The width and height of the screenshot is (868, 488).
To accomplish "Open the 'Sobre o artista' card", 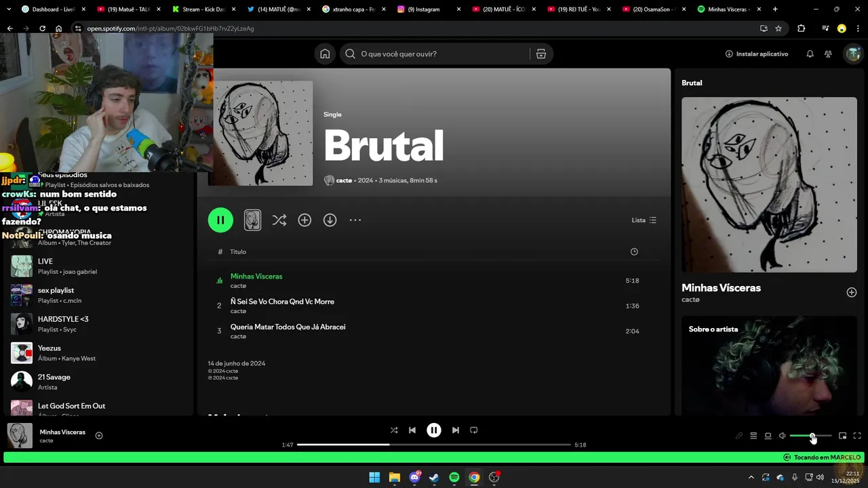I will click(769, 366).
